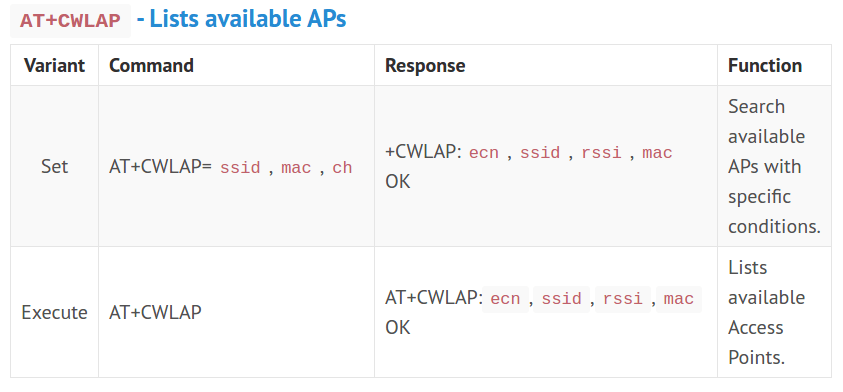Screen dimensions: 843x392
Task: Click mac code in Execute response
Action: point(679,299)
